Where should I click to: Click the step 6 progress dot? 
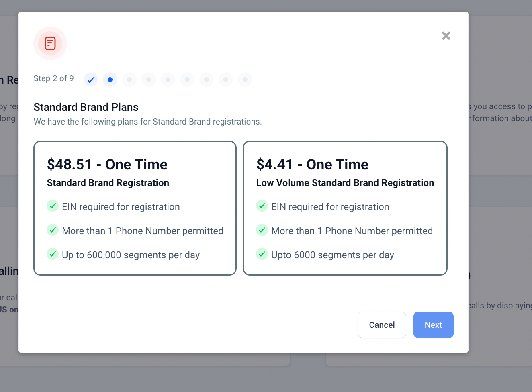187,80
